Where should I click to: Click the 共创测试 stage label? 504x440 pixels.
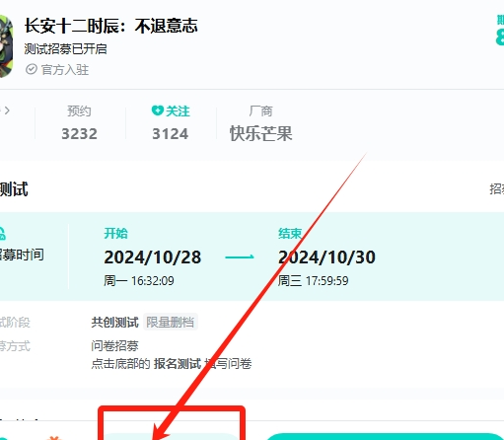tap(114, 323)
